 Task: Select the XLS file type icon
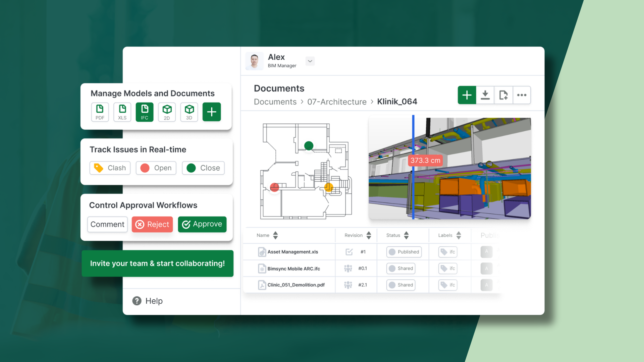pyautogui.click(x=122, y=112)
